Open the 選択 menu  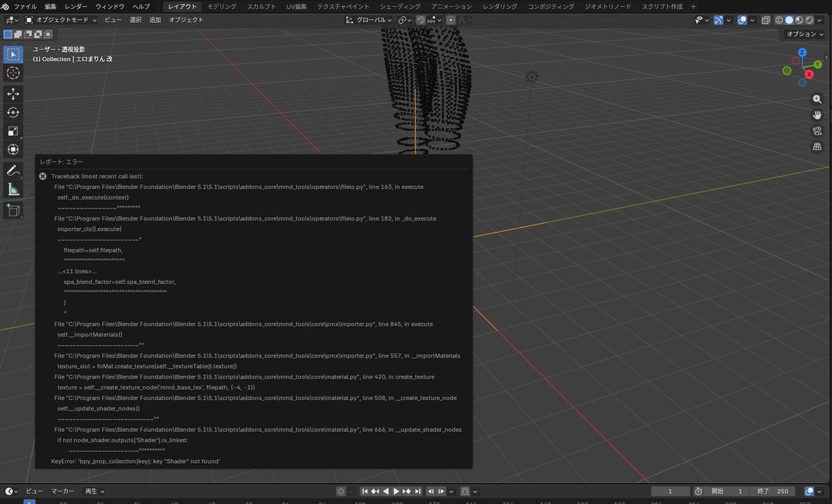(x=135, y=20)
